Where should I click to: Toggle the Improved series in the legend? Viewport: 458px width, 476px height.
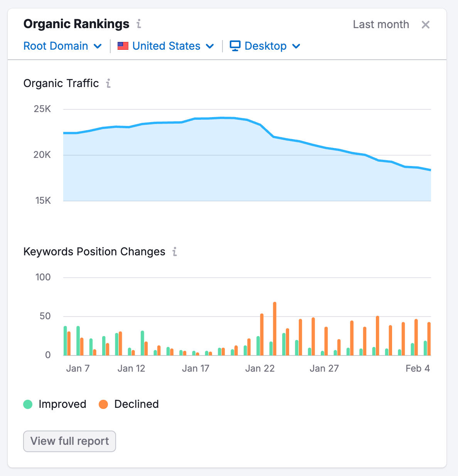(55, 404)
